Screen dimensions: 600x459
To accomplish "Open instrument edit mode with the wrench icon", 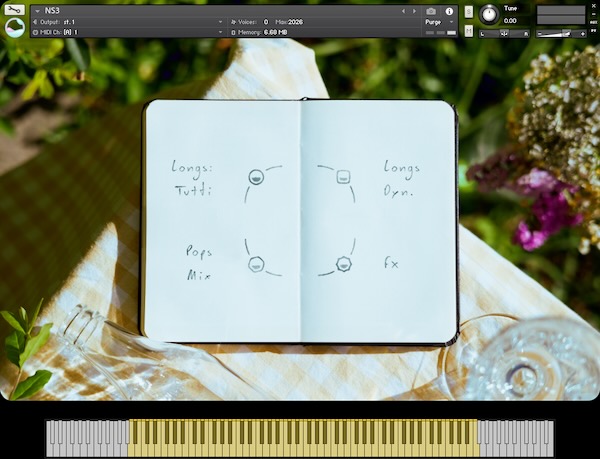I will (15, 10).
